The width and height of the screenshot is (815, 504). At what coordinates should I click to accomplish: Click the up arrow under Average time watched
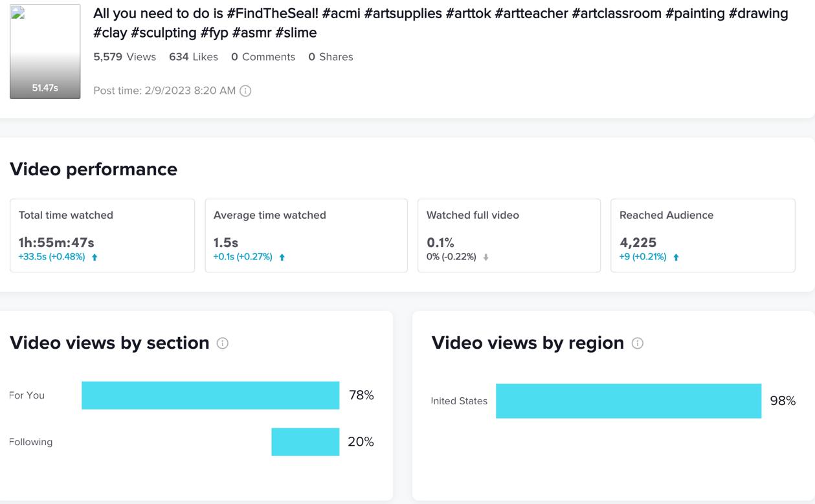coord(282,257)
